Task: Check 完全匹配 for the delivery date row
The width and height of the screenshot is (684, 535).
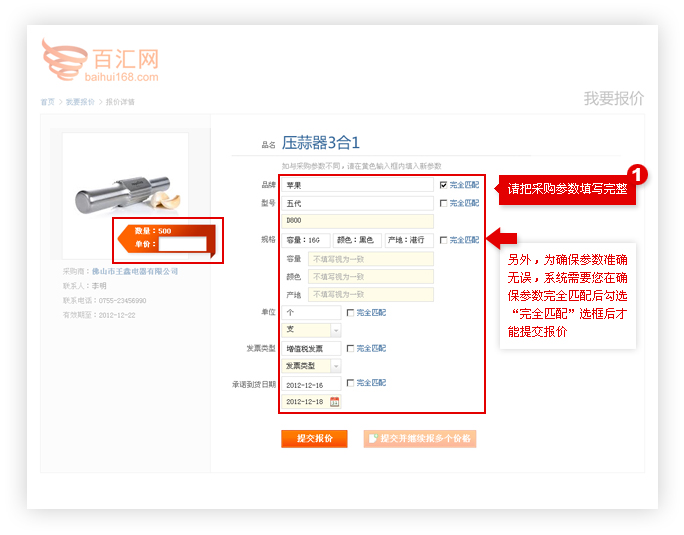Action: 350,383
